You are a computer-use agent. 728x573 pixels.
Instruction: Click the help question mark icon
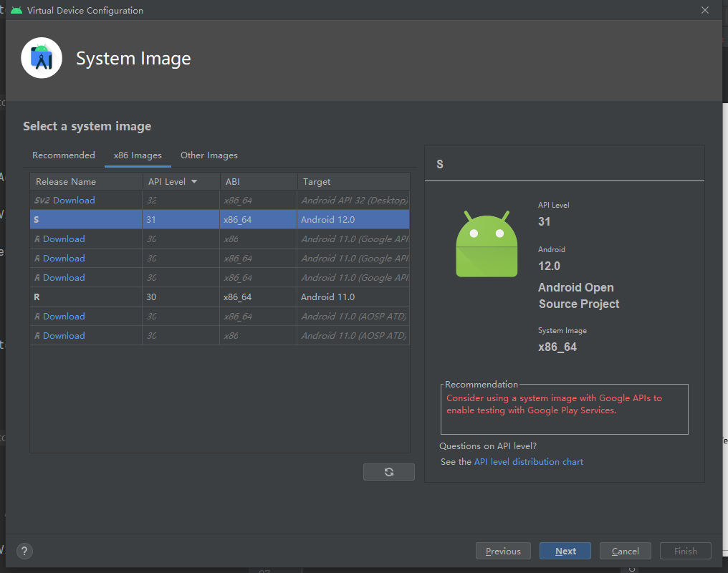(25, 551)
